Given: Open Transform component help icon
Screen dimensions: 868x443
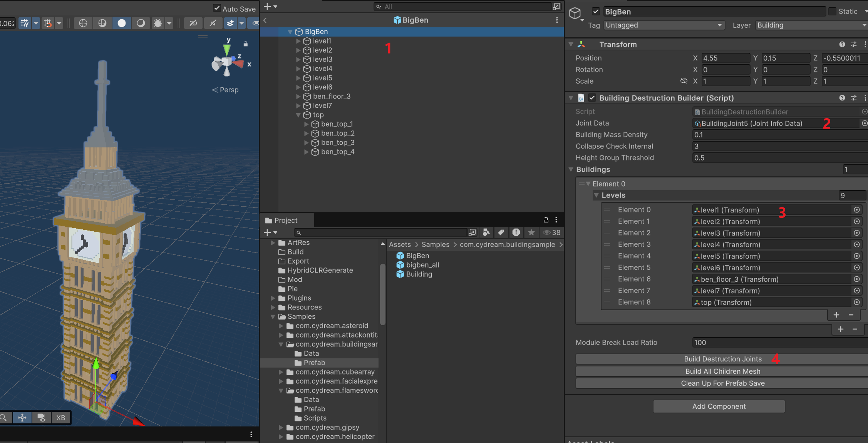Looking at the screenshot, I should [842, 45].
